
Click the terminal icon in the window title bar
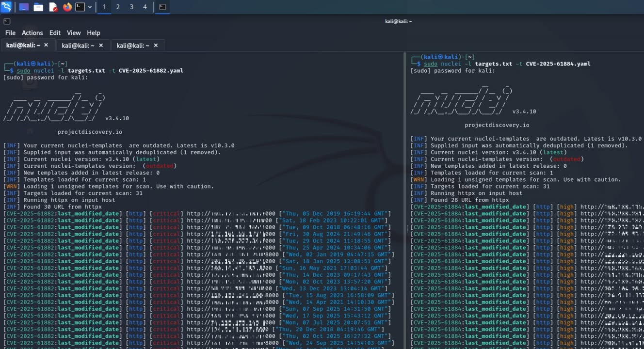(x=6, y=21)
